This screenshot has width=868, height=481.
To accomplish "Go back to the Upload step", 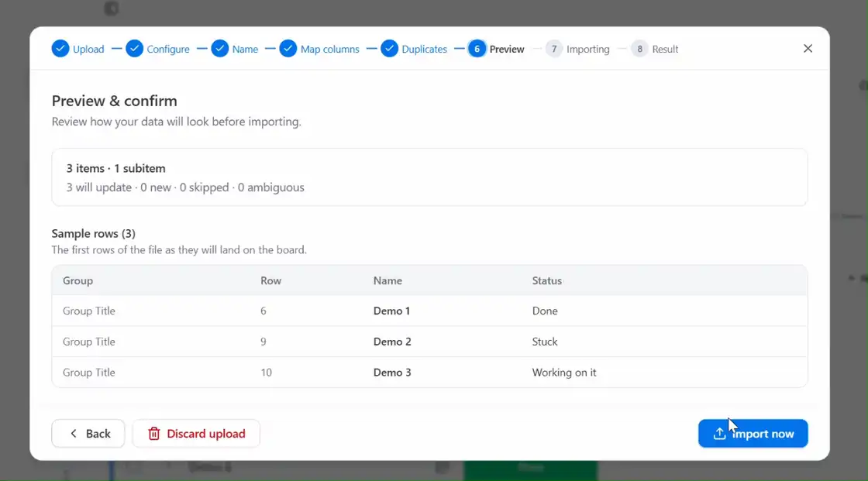I will (x=78, y=49).
